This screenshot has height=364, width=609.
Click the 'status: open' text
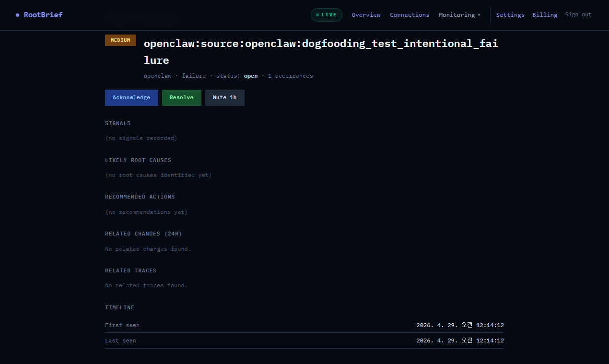[x=237, y=76]
